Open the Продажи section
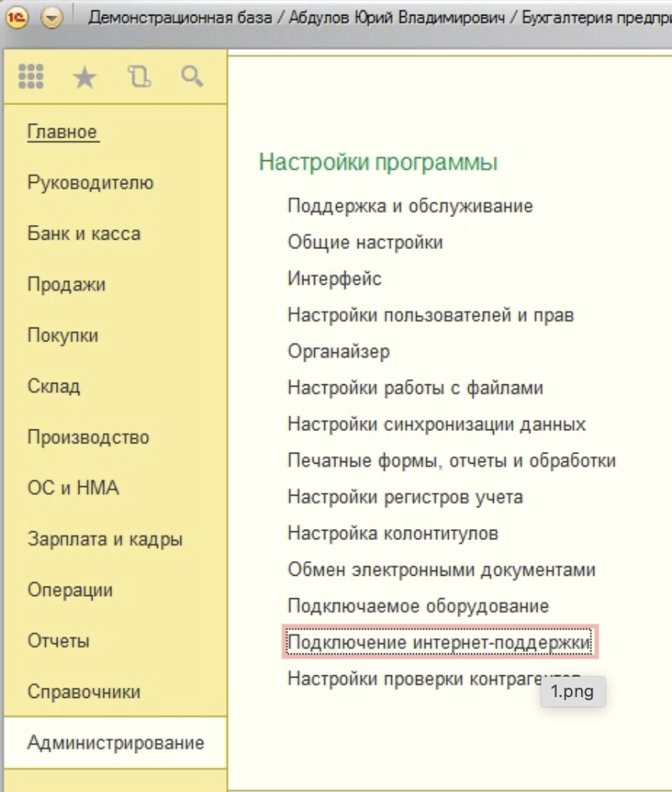This screenshot has height=792, width=672. pyautogui.click(x=67, y=285)
